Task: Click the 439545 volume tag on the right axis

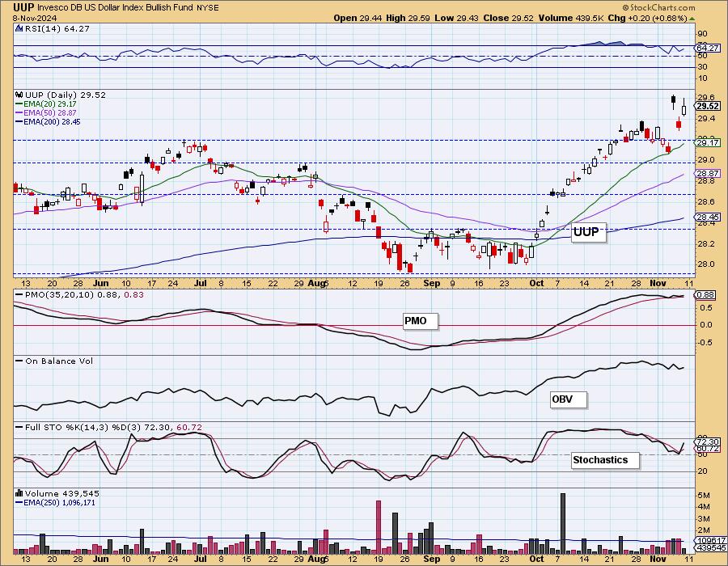Action: pyautogui.click(x=709, y=548)
